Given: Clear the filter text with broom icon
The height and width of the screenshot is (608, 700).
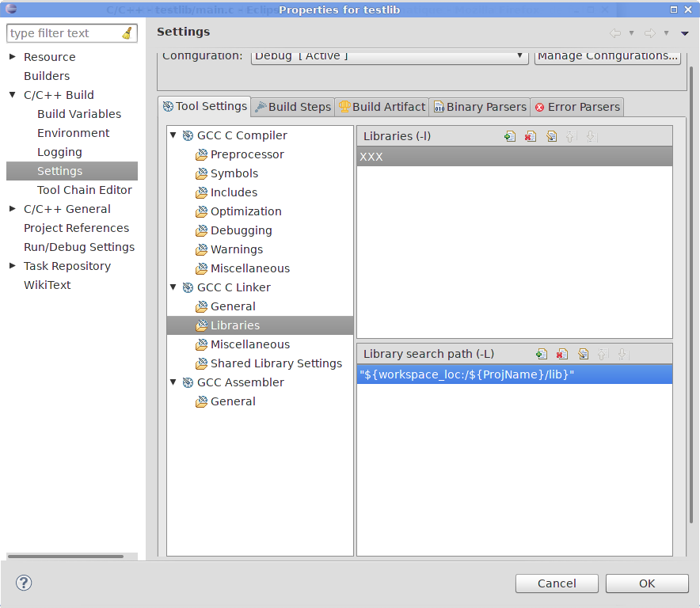Looking at the screenshot, I should tap(127, 33).
